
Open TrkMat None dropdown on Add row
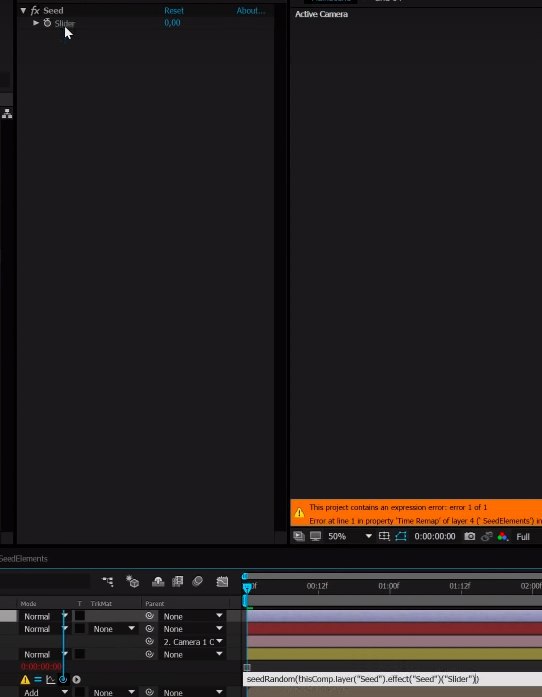[x=113, y=692]
